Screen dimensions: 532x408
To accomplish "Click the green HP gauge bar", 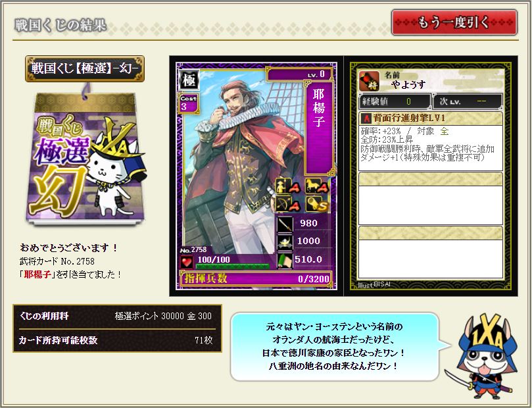I will 233,266.
